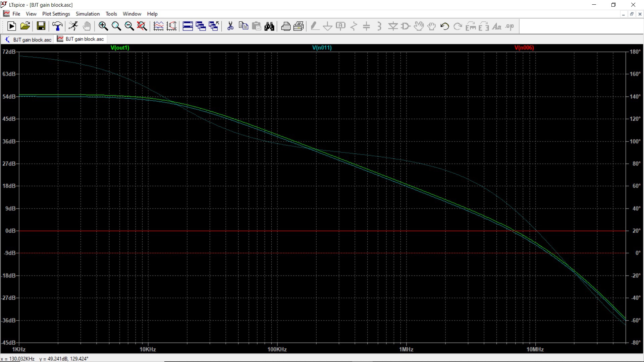Image resolution: width=644 pixels, height=362 pixels.
Task: Cascade windows using the middle window-layout icon
Action: pos(201,26)
